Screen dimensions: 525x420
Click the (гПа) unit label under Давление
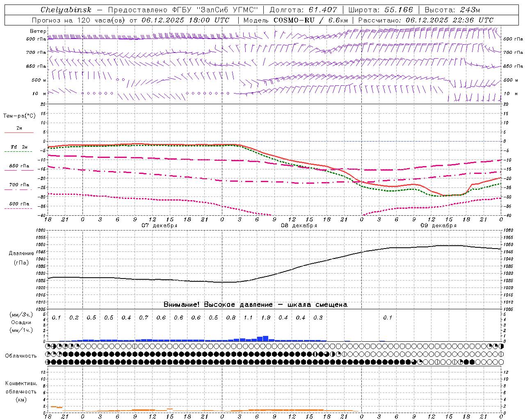[x=21, y=263]
